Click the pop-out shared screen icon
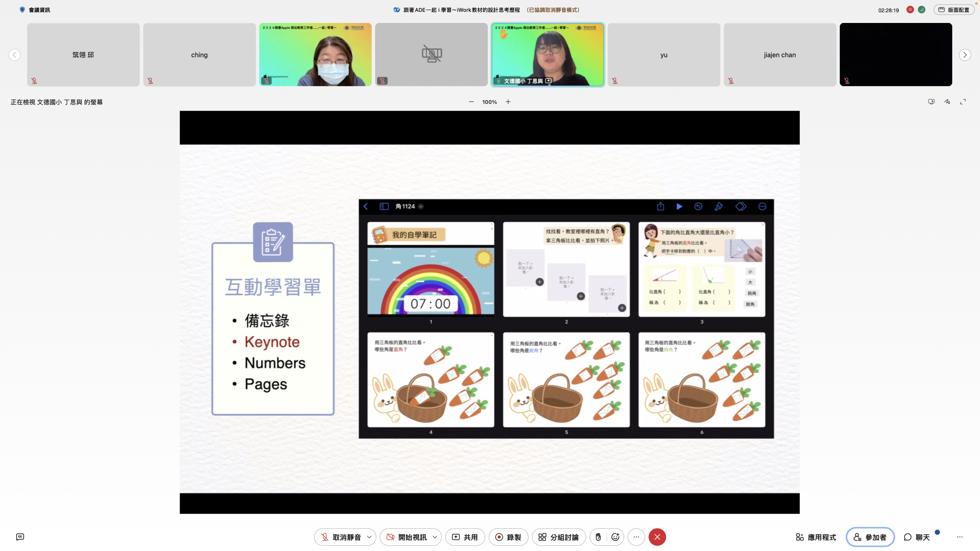This screenshot has width=980, height=551. (x=931, y=102)
